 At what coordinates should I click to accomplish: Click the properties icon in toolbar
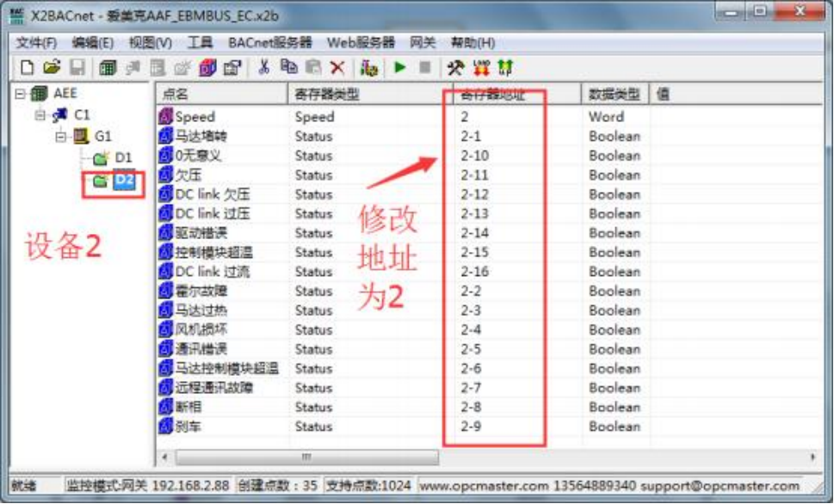click(x=232, y=68)
